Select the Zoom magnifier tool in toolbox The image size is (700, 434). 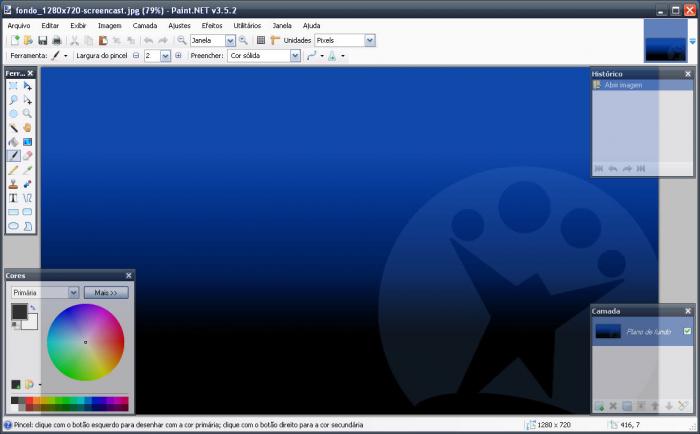tap(28, 114)
